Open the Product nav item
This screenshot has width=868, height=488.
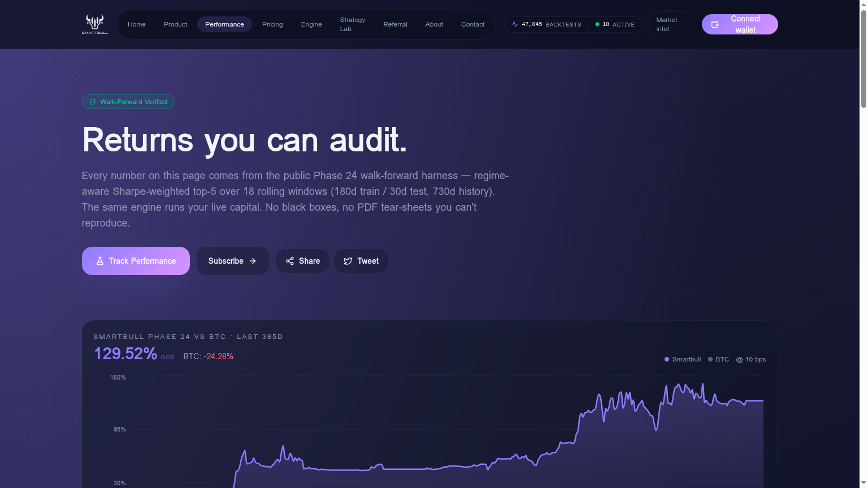pos(176,24)
